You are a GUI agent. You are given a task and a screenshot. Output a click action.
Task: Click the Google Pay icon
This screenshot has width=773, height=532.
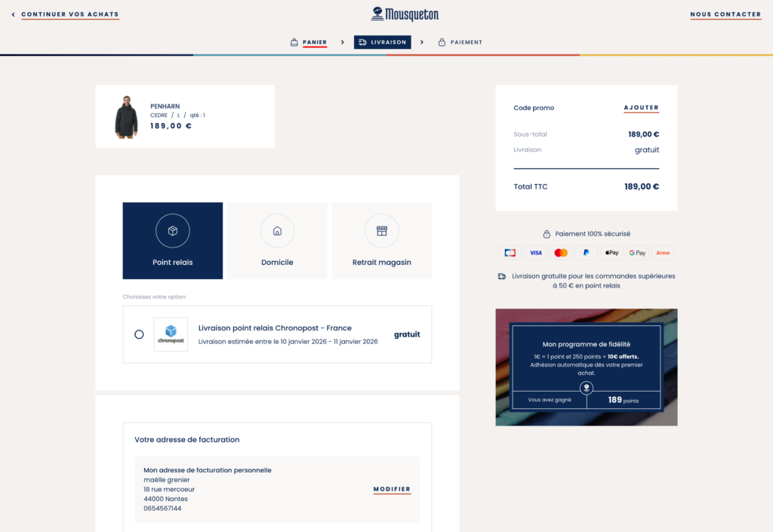tap(637, 253)
